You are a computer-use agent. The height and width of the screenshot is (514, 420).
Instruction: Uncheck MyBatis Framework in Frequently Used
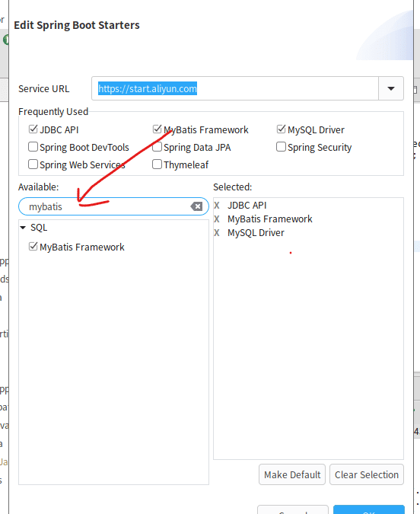(157, 129)
